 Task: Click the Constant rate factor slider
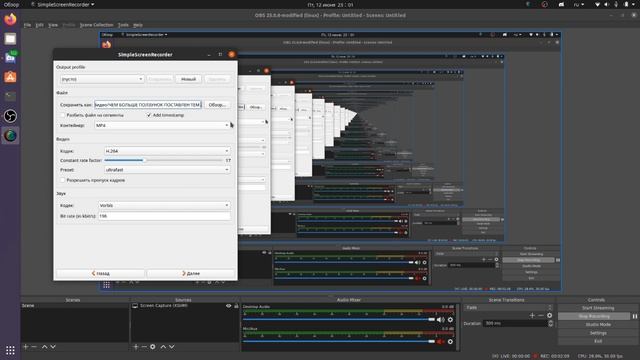(x=163, y=160)
